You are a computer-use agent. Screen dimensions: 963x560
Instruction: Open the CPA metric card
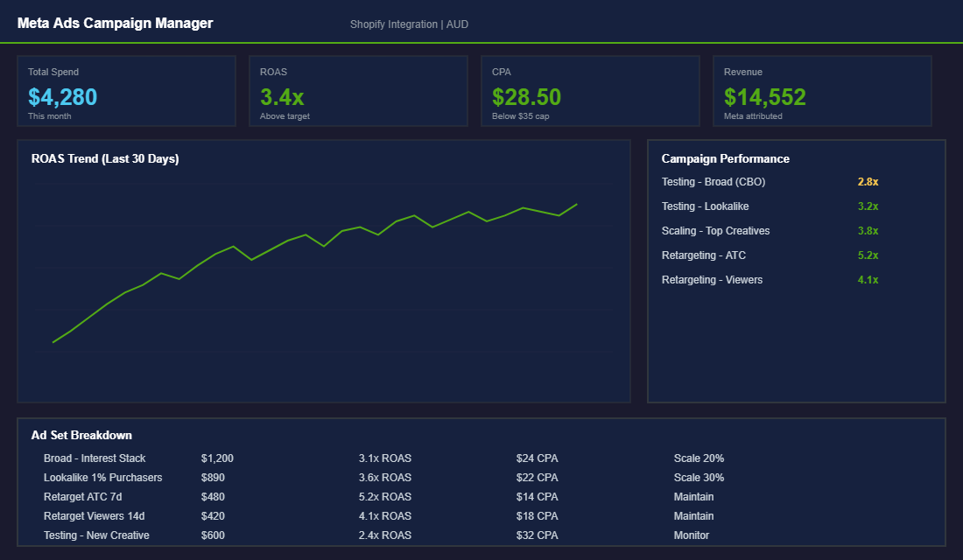click(590, 90)
